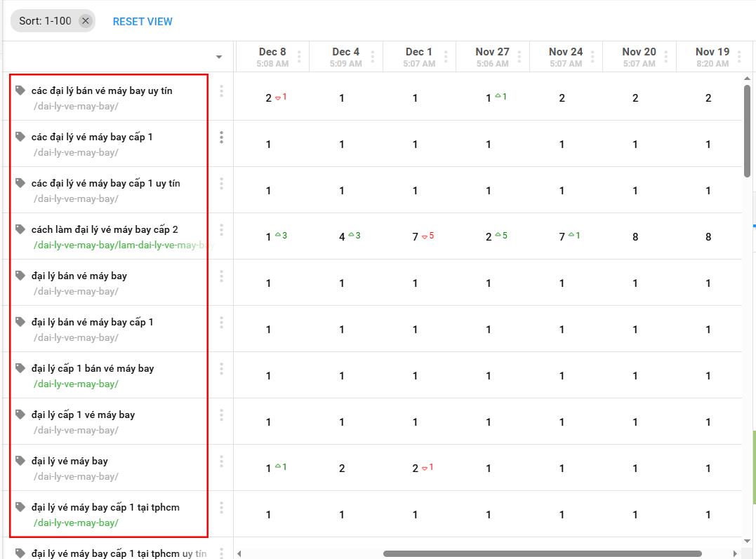Open Nov 24 column options menu

(x=592, y=57)
